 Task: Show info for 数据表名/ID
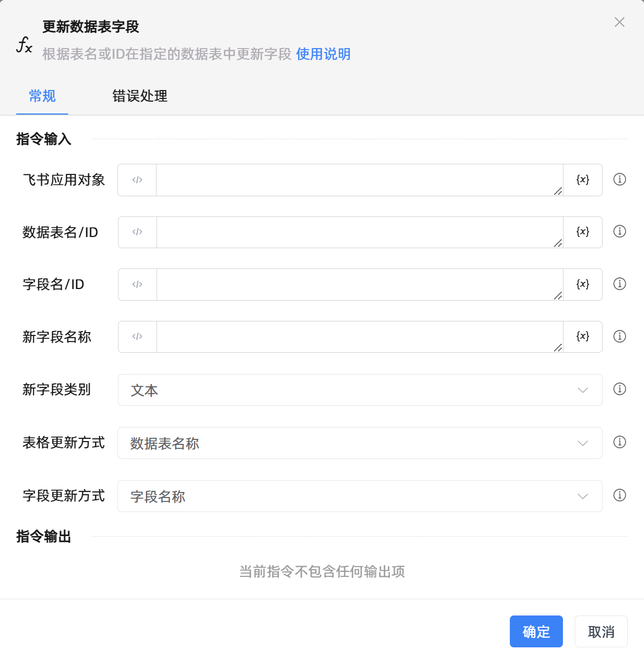tap(619, 231)
